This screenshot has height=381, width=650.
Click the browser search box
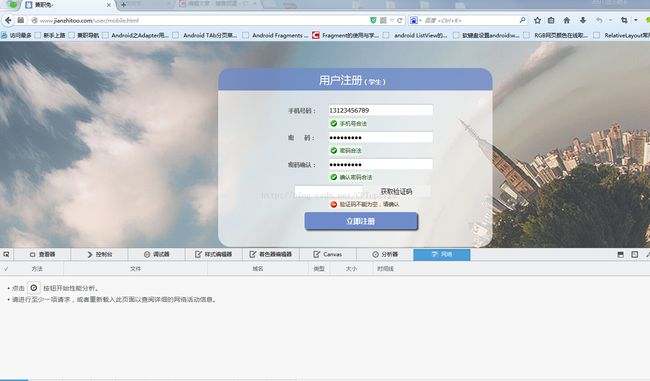[x=468, y=20]
